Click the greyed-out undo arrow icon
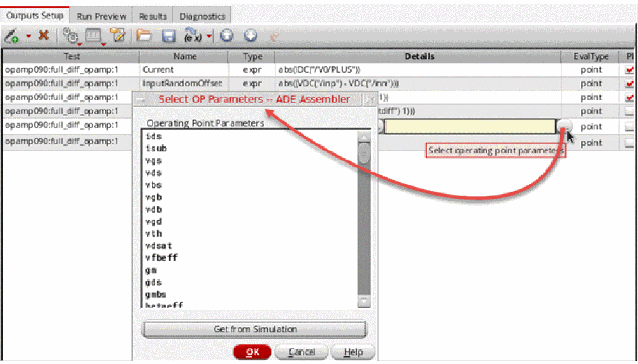The height and width of the screenshot is (364, 638). click(274, 37)
